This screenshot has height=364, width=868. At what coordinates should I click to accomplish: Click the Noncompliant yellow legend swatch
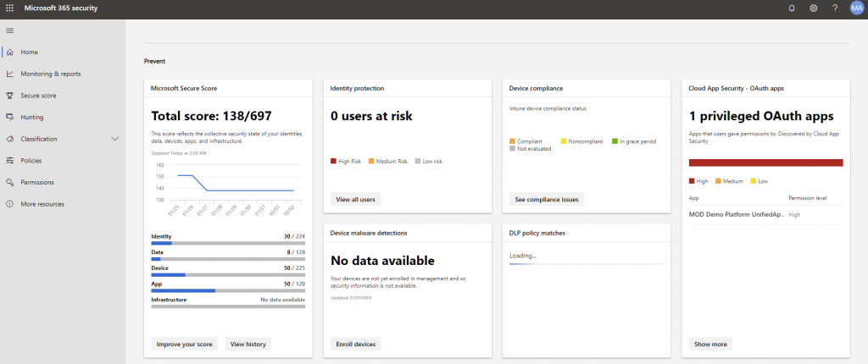(564, 141)
